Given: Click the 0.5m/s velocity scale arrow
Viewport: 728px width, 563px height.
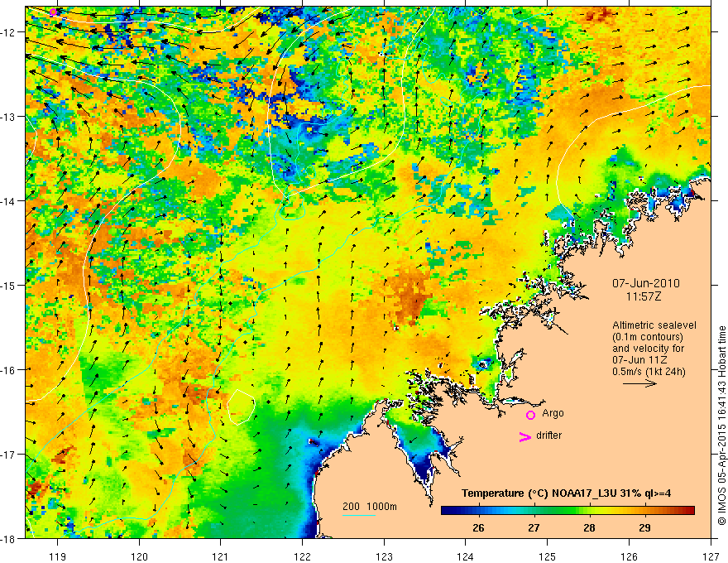Looking at the screenshot, I should [x=639, y=383].
